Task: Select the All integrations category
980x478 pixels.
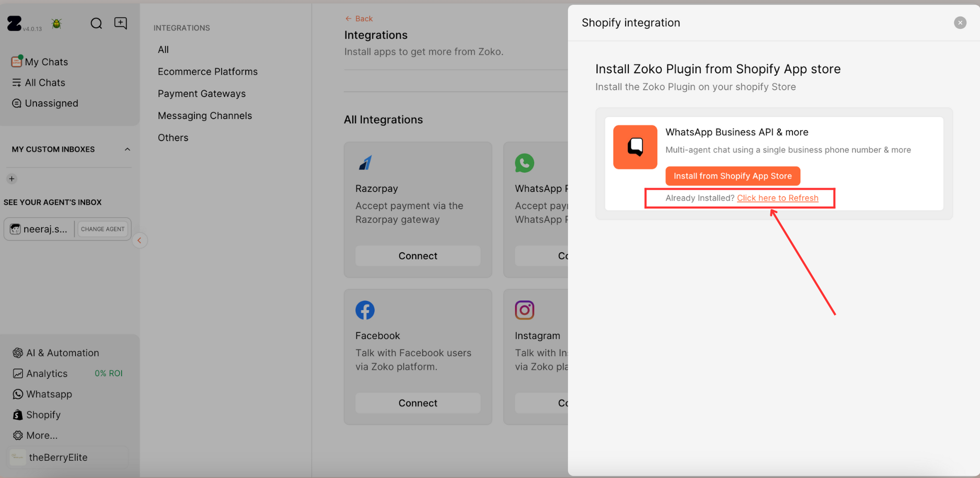Action: [164, 50]
